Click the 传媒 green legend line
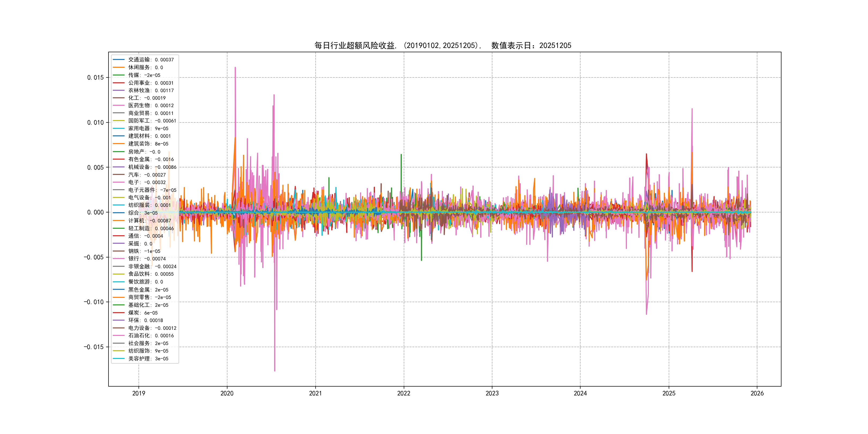Viewport: 868px width, 434px height. 119,75
